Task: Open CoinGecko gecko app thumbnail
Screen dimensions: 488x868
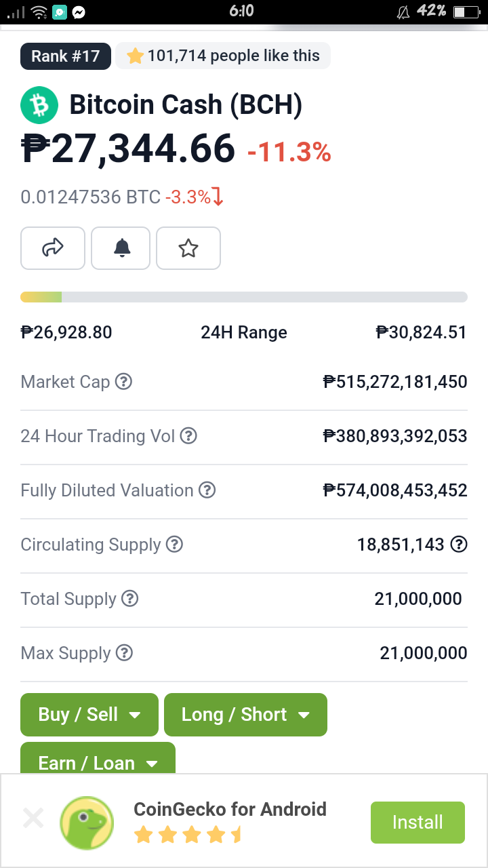Action: (87, 823)
